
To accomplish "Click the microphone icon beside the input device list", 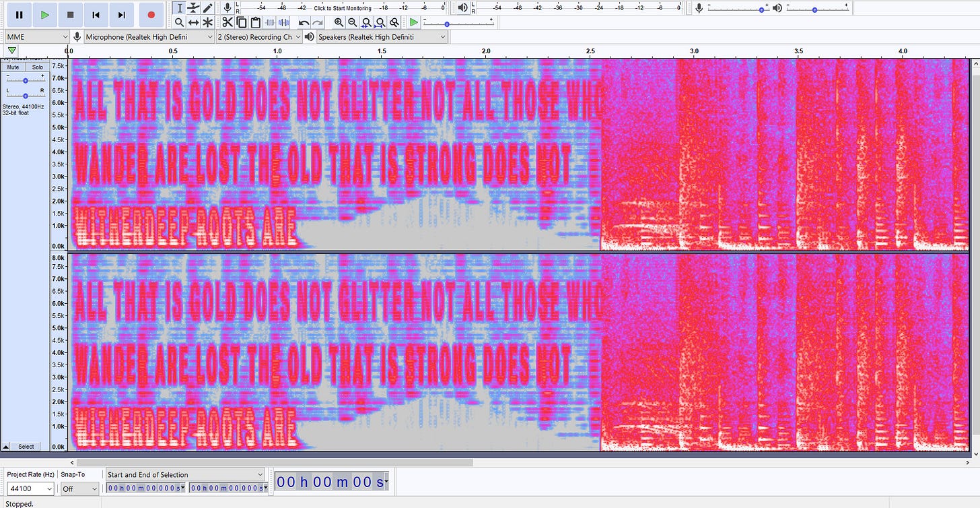I will tap(77, 37).
